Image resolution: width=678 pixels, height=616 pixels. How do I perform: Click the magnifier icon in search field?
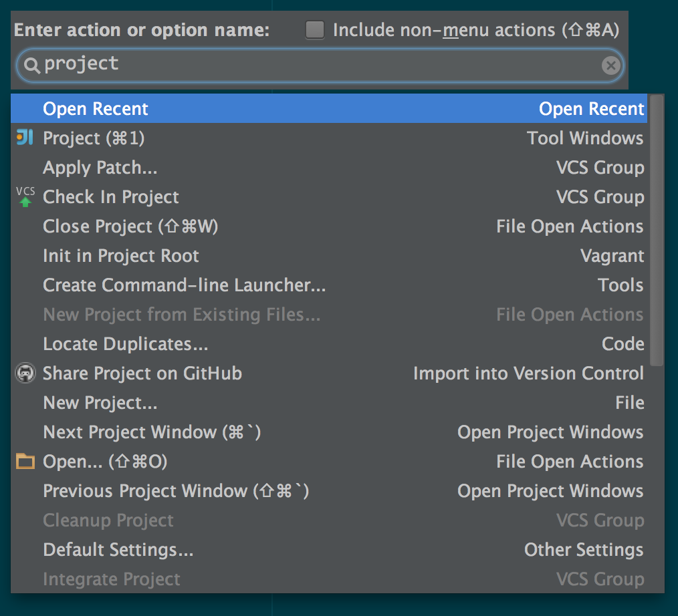pos(32,65)
